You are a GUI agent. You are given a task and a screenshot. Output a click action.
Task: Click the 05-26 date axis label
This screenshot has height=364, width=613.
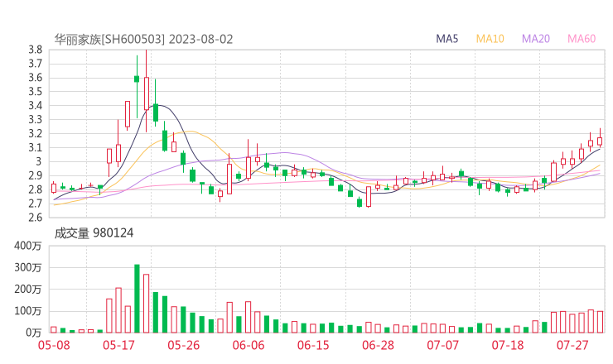click(184, 345)
